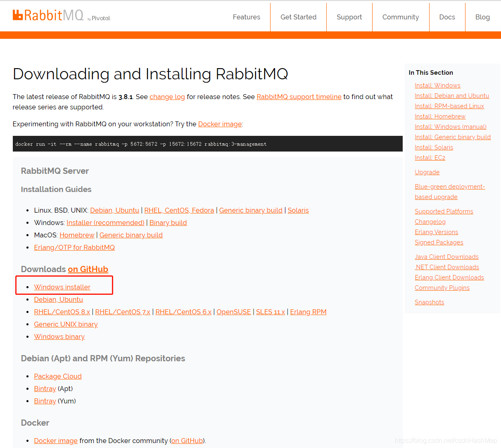
Task: Open the Supported Platforms link
Action: click(444, 211)
